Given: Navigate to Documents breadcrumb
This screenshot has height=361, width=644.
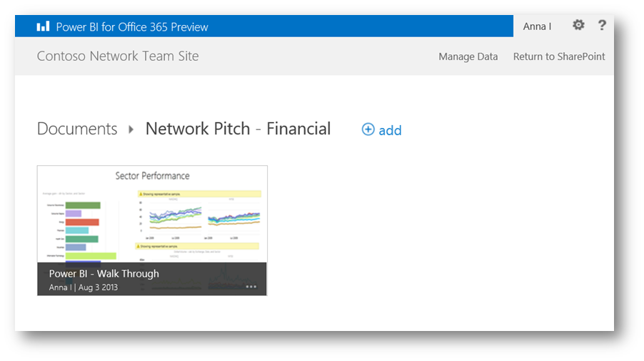Looking at the screenshot, I should click(x=77, y=129).
